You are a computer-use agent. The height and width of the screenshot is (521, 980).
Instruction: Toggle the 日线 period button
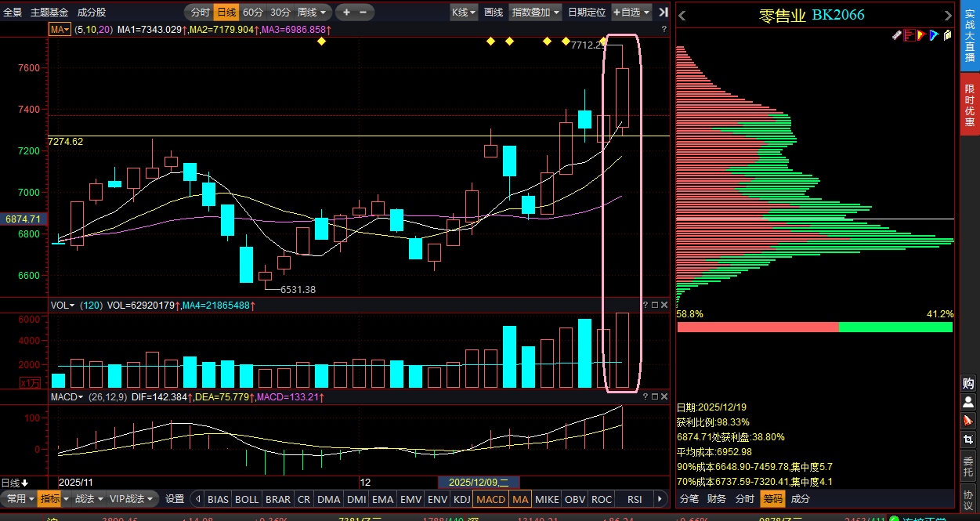[226, 12]
